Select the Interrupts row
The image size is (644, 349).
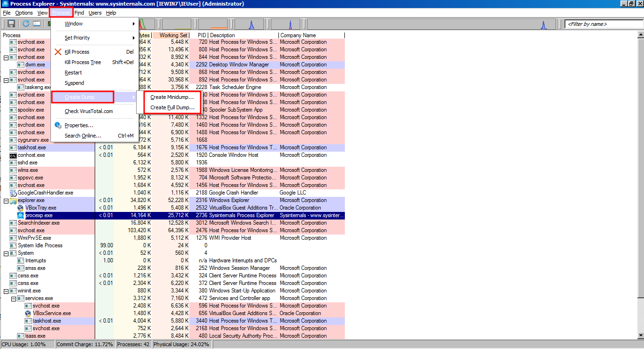(x=173, y=260)
